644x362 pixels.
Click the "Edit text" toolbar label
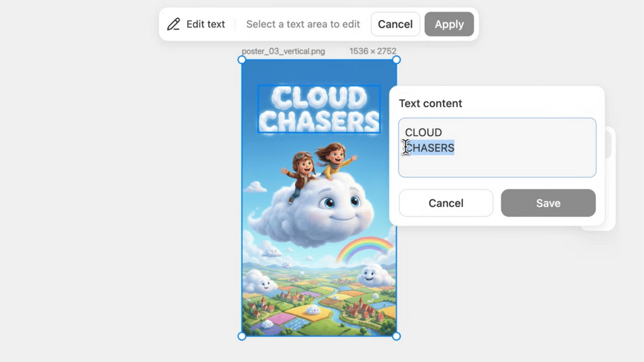tap(206, 24)
